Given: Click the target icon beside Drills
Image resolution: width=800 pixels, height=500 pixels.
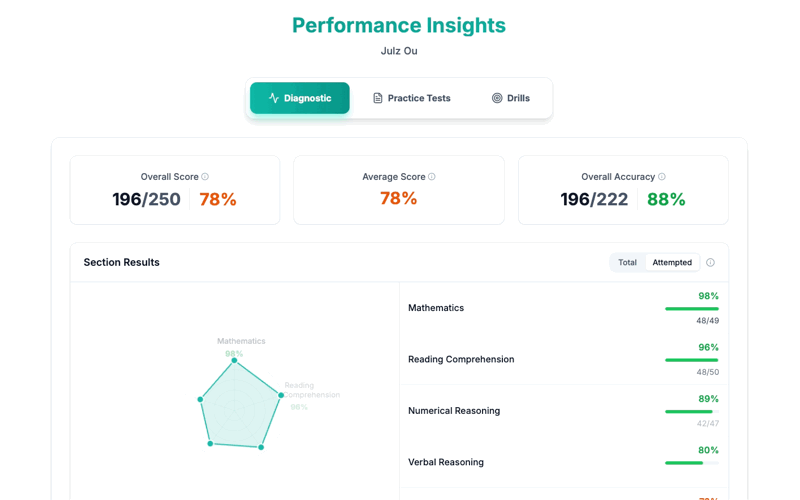Looking at the screenshot, I should click(x=497, y=98).
